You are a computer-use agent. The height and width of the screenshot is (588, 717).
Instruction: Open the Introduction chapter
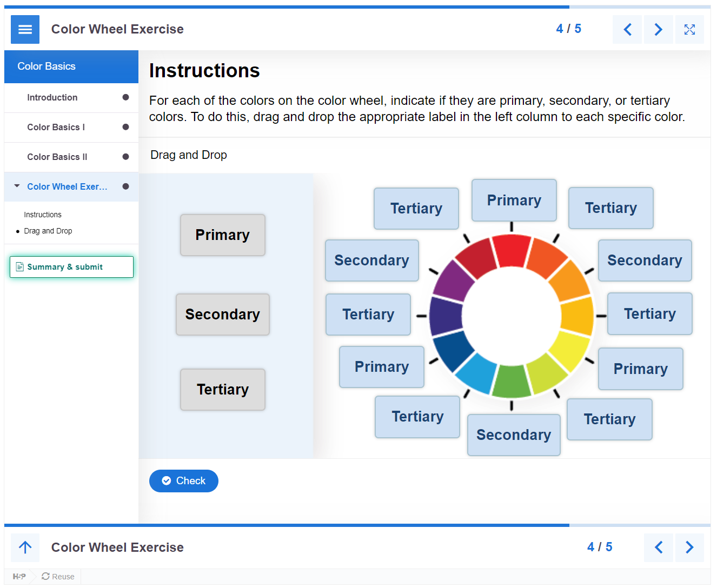(52, 98)
